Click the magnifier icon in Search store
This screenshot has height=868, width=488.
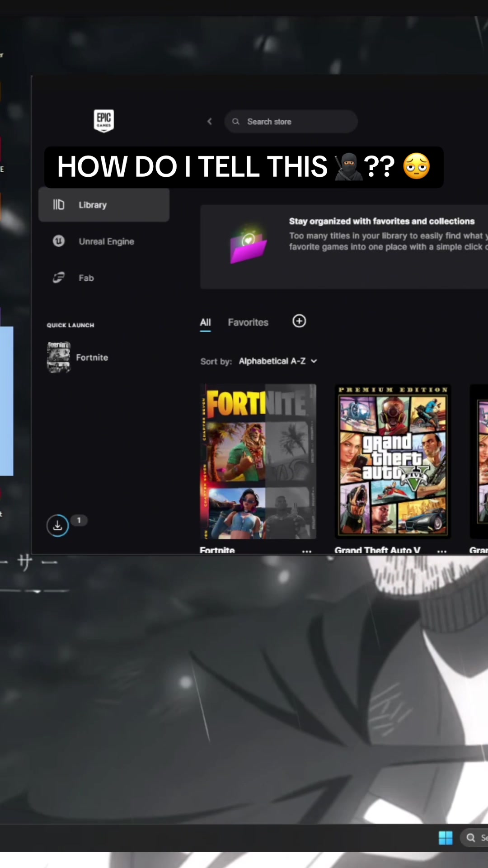(x=235, y=121)
